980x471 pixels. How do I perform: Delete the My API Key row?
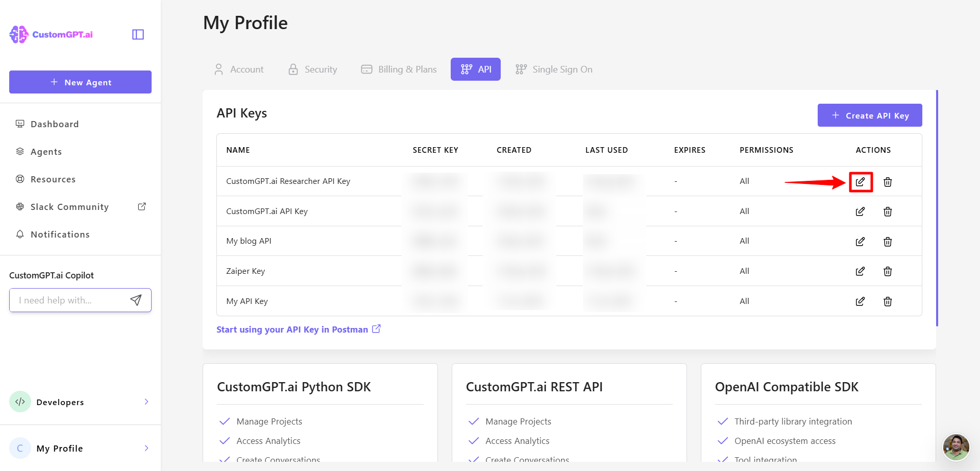888,301
